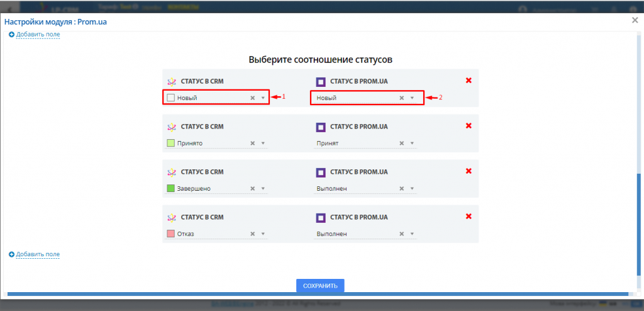The height and width of the screenshot is (311, 644).
Task: Click the Prom.ua logo icon in the Отказ row
Action: [x=321, y=218]
